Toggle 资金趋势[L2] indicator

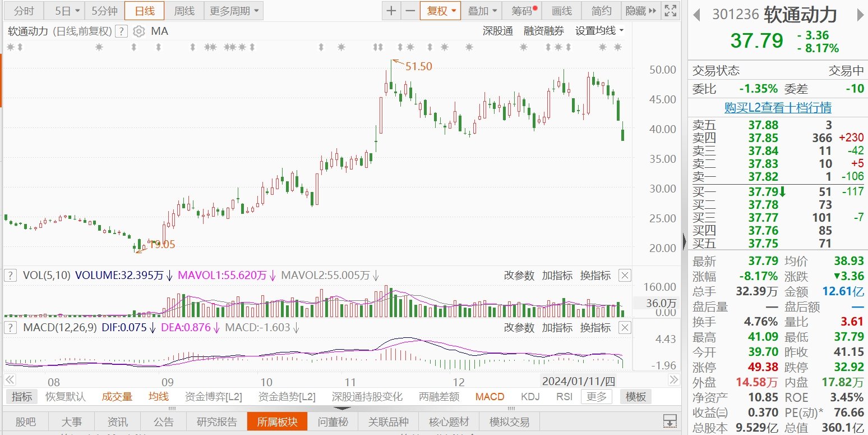[x=287, y=397]
